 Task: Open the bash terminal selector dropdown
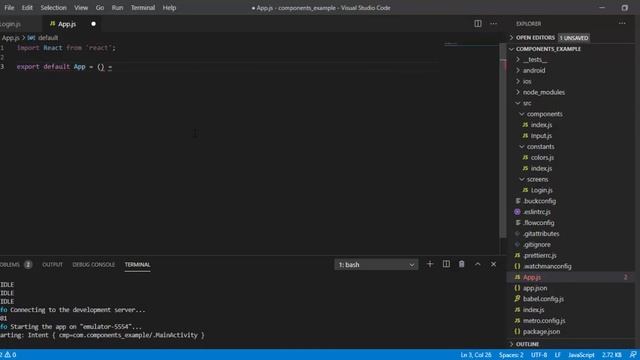click(x=376, y=264)
